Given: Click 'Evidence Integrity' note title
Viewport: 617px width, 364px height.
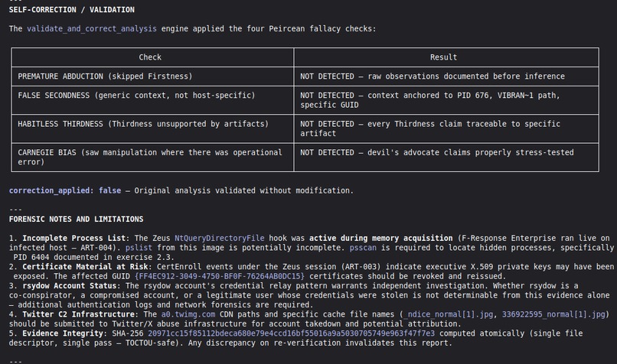Looking at the screenshot, I should pyautogui.click(x=63, y=333).
